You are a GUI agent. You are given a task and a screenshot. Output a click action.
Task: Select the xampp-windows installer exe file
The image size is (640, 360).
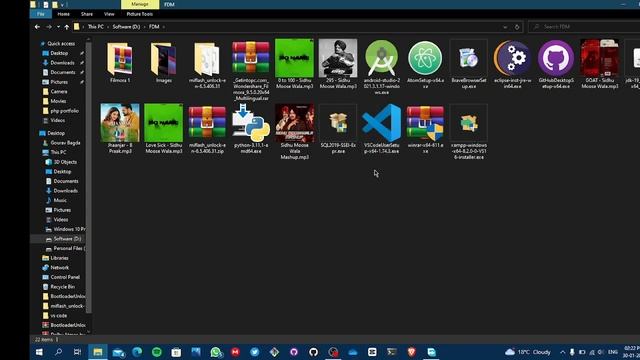pyautogui.click(x=469, y=132)
